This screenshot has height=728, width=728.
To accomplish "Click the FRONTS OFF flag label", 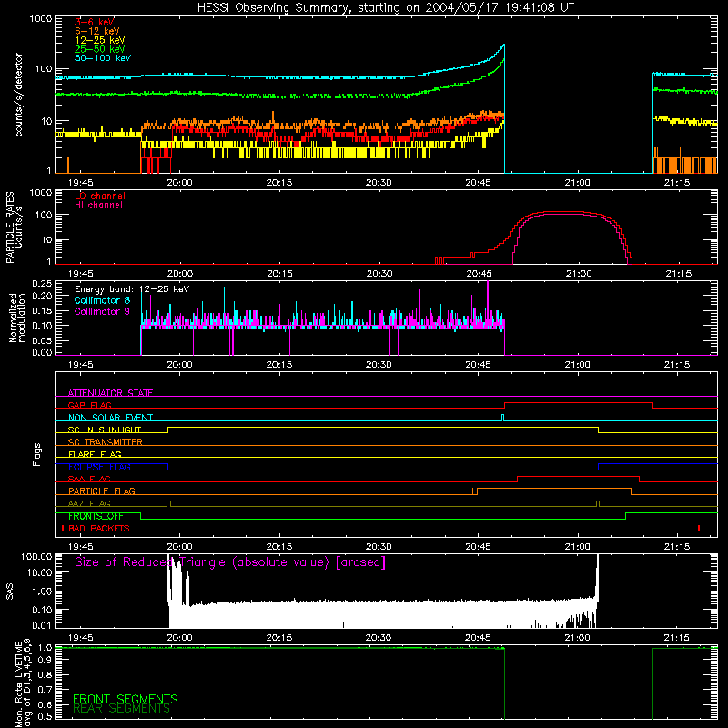I will coord(96,516).
